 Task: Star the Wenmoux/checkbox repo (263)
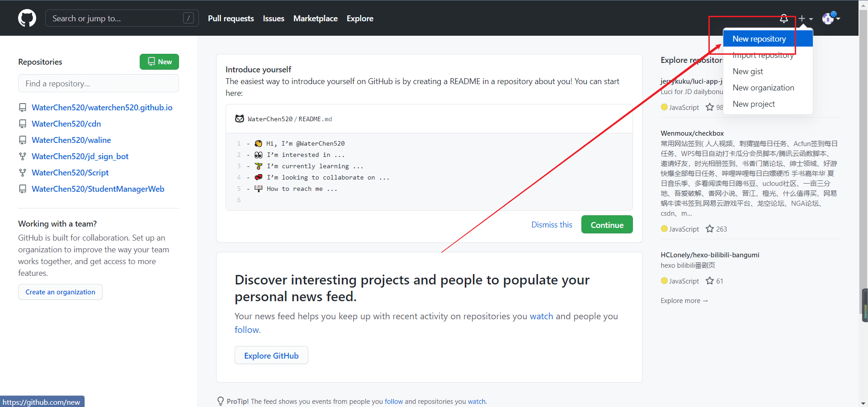pyautogui.click(x=710, y=229)
